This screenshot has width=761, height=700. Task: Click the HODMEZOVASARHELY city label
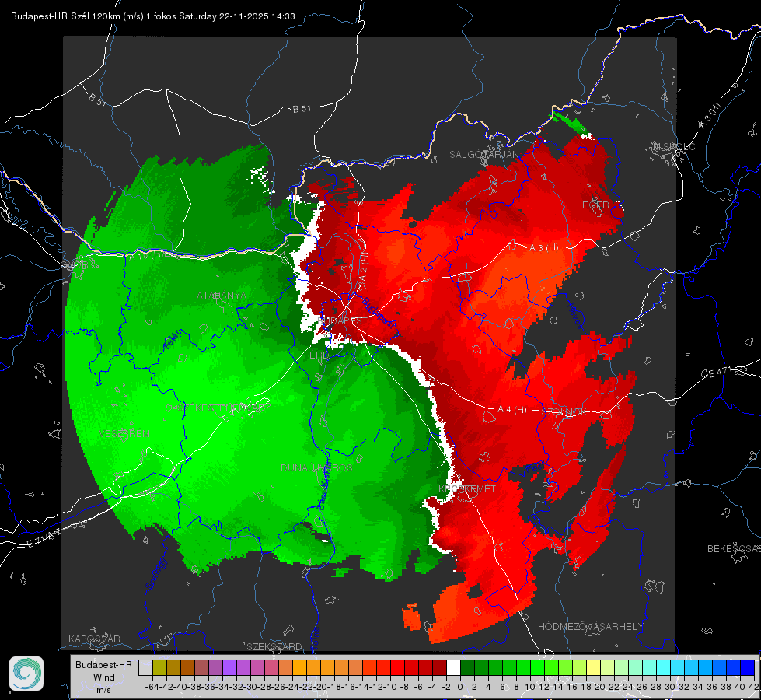click(590, 627)
